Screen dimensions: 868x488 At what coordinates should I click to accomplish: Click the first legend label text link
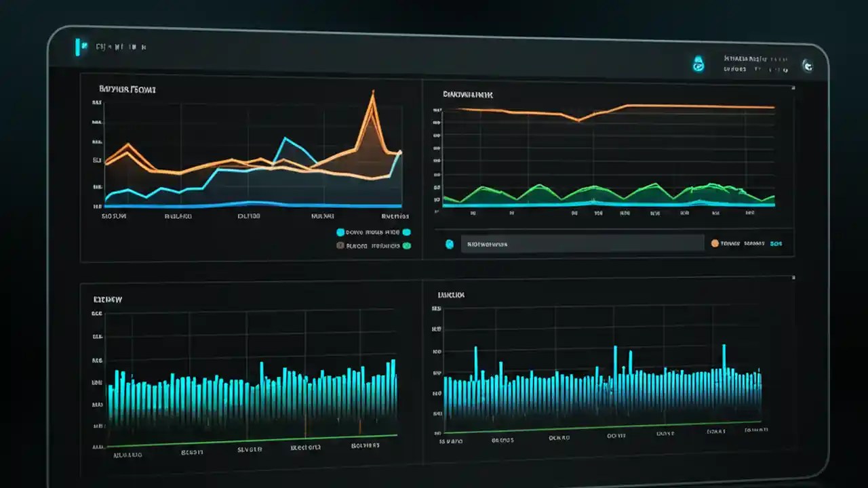pyautogui.click(x=373, y=232)
